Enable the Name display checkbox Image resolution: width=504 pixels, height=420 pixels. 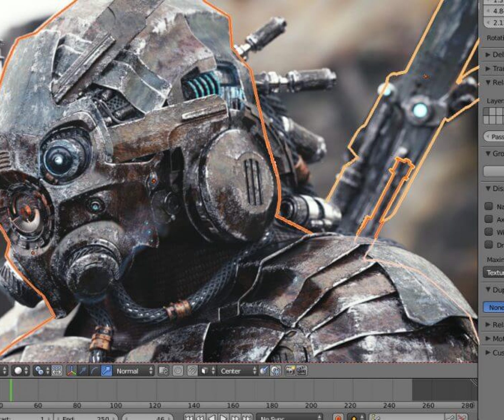click(x=489, y=206)
